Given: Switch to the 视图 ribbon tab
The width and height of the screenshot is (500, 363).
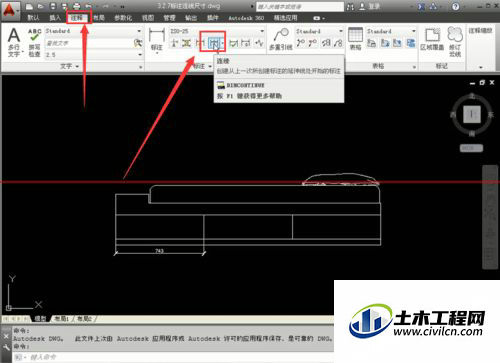Looking at the screenshot, I should pos(148,18).
